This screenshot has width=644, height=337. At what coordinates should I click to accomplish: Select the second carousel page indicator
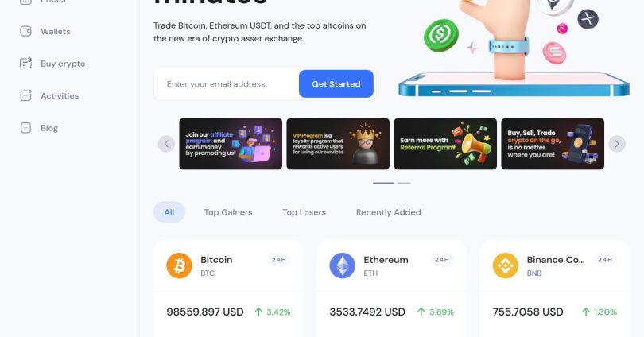tap(404, 183)
